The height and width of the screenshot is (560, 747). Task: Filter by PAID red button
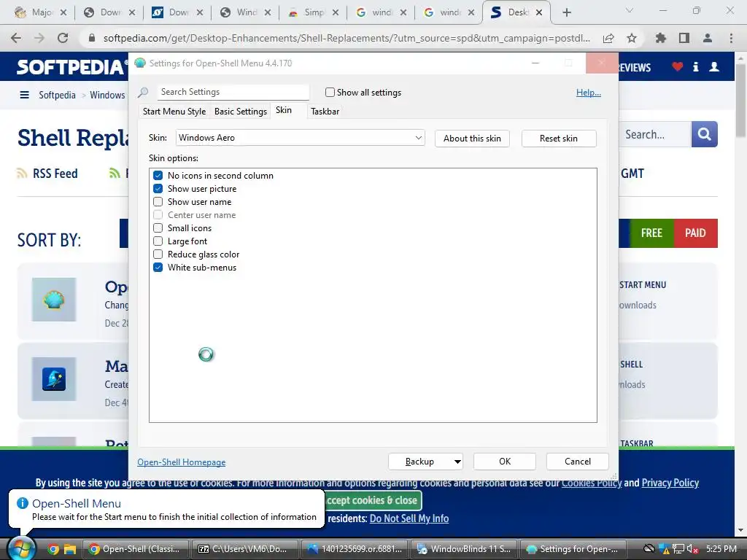695,233
